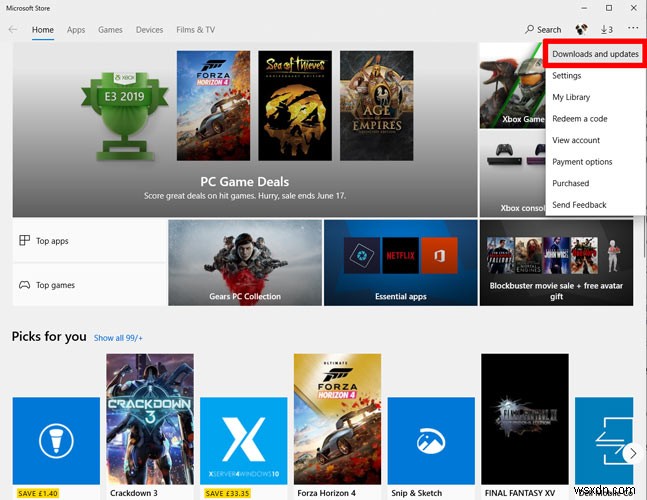647x500 pixels.
Task: Switch to the Devices tab
Action: click(149, 30)
